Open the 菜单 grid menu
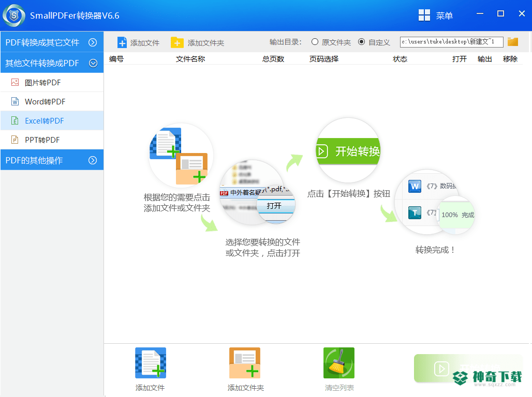This screenshot has width=532, height=397. coord(436,16)
